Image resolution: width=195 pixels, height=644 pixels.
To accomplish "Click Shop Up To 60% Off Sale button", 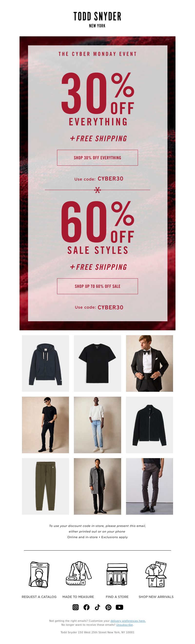I will pos(97,286).
